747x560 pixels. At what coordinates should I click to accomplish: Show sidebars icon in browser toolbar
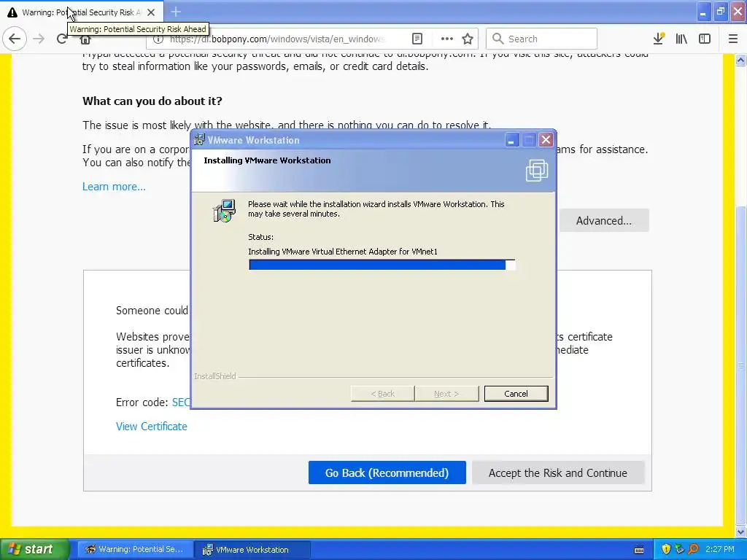coord(705,39)
